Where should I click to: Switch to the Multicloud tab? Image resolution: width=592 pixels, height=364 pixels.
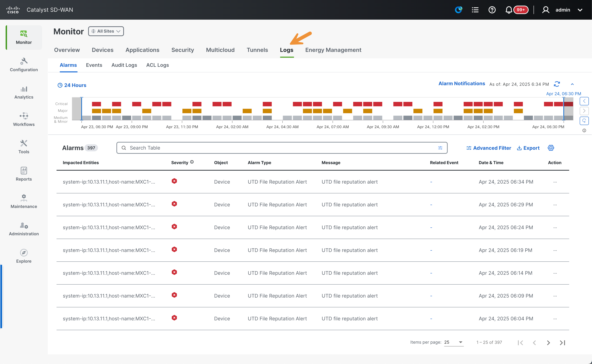(x=220, y=50)
